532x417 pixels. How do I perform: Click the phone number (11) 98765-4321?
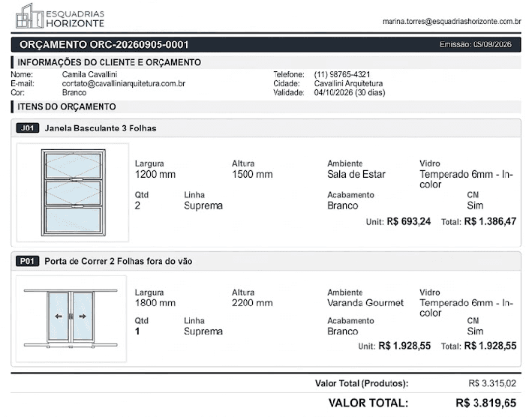342,74
